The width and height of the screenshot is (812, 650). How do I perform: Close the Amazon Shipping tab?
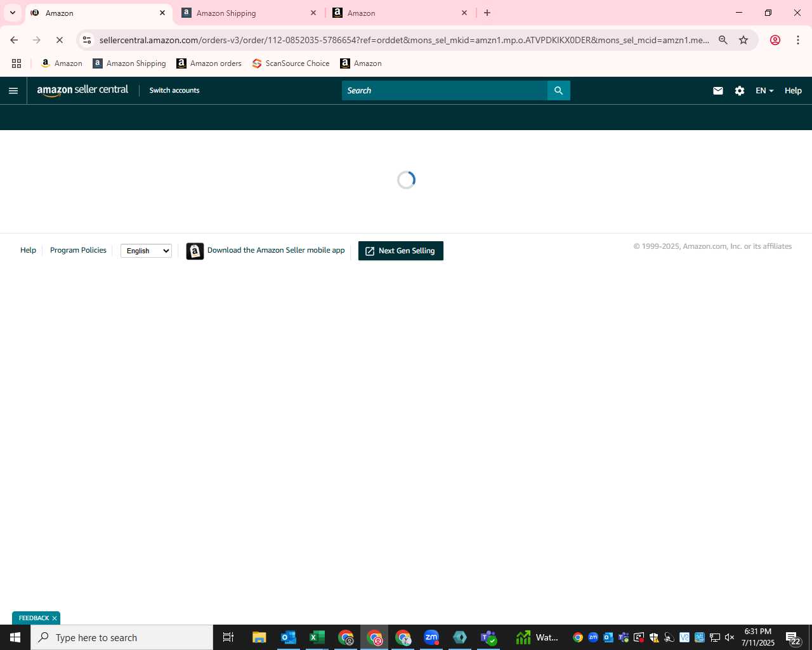coord(313,13)
